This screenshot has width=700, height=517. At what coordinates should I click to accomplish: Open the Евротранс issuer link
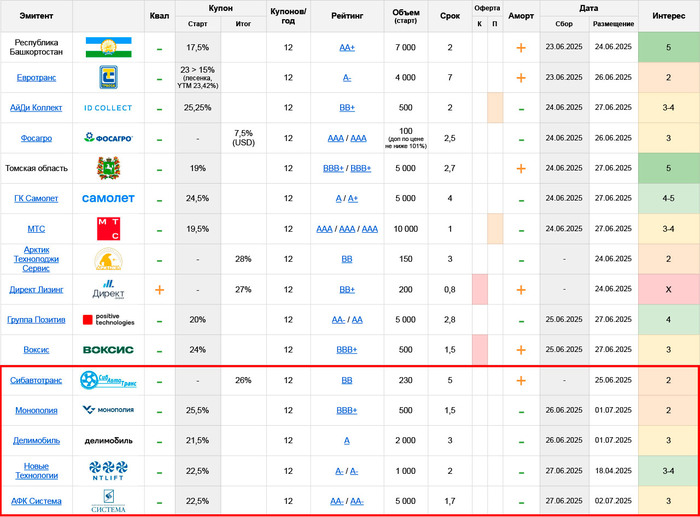[36, 78]
